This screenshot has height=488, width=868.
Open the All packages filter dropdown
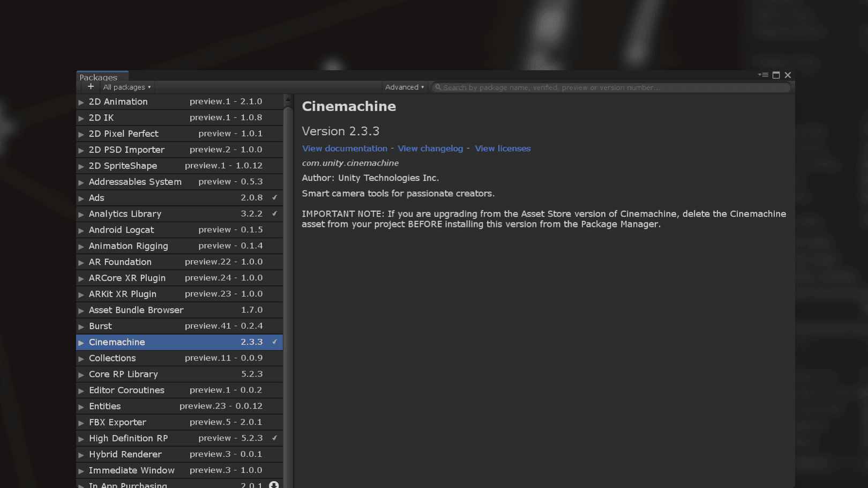click(127, 87)
